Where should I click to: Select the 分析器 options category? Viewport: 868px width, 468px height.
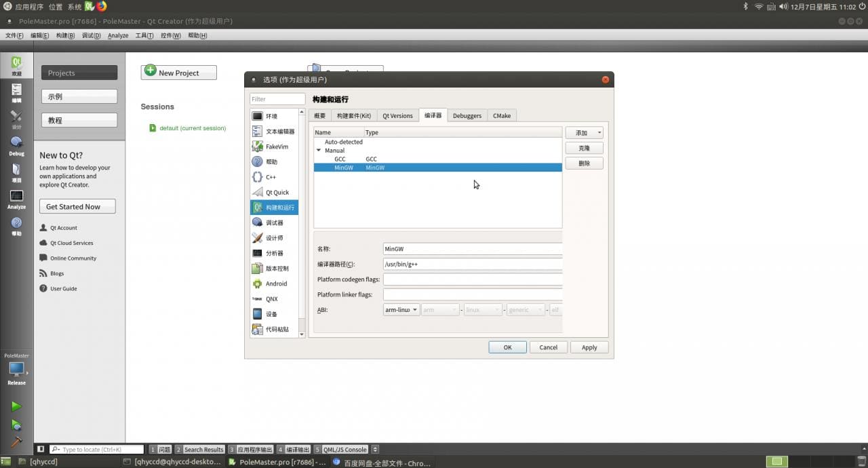[x=274, y=253]
